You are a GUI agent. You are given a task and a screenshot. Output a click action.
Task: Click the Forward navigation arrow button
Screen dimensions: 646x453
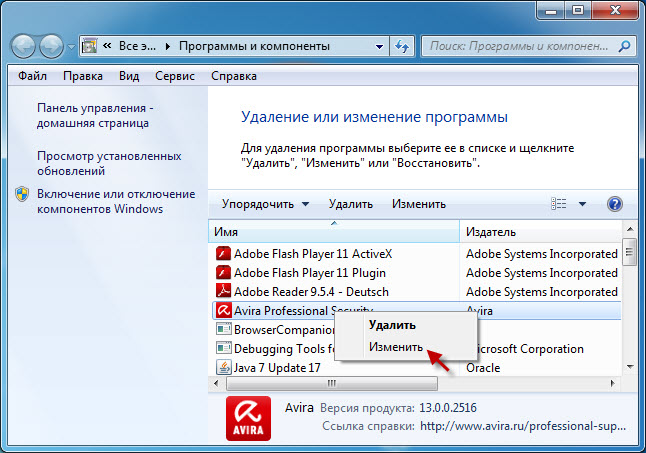tap(51, 46)
